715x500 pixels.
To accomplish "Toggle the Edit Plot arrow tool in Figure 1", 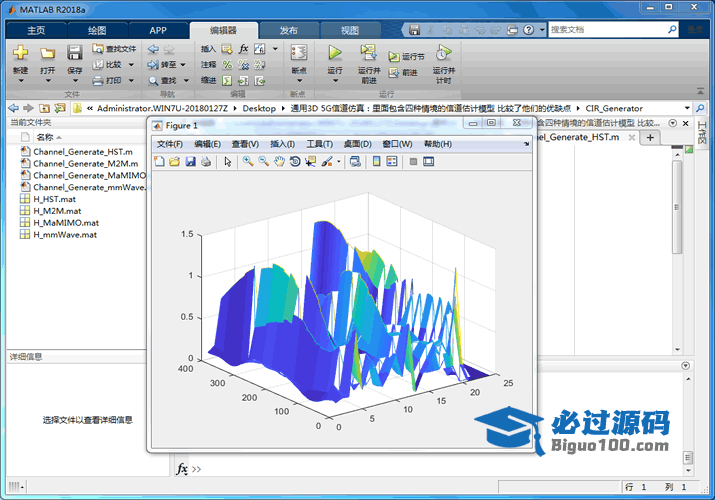I will (228, 161).
